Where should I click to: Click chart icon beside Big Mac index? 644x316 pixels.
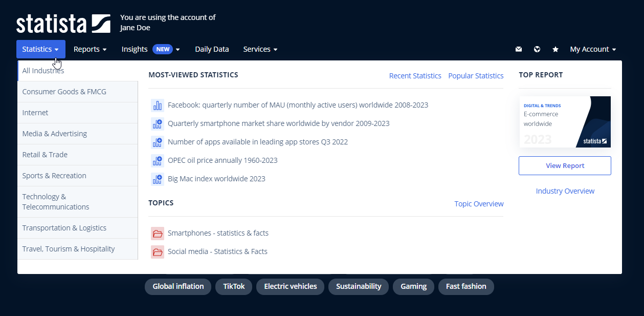[x=157, y=179]
